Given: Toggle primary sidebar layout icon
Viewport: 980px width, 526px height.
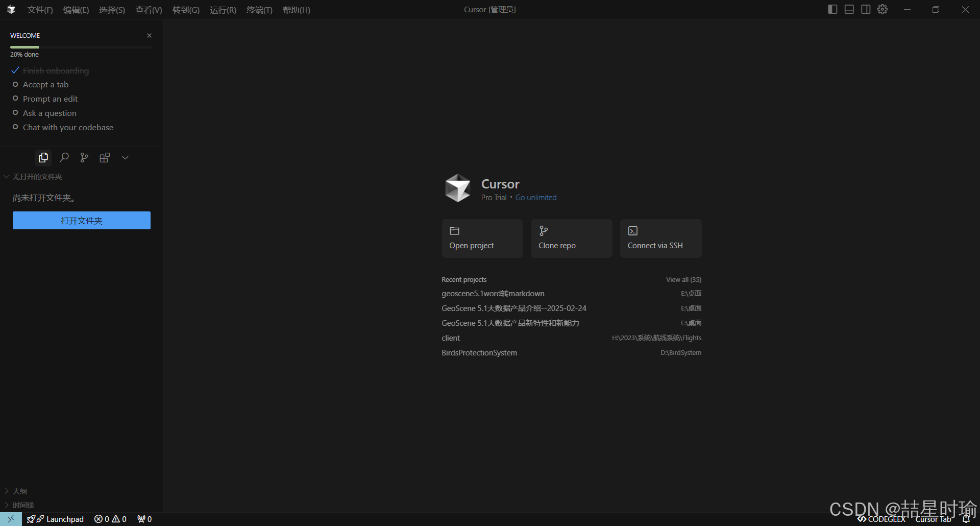Looking at the screenshot, I should click(832, 9).
